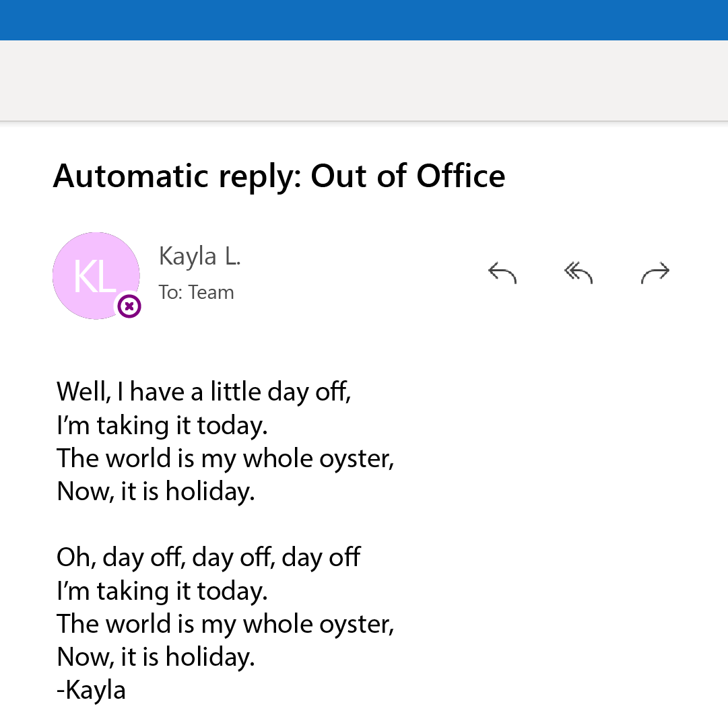Click the line 'Well, I have a little day off,'

click(204, 392)
